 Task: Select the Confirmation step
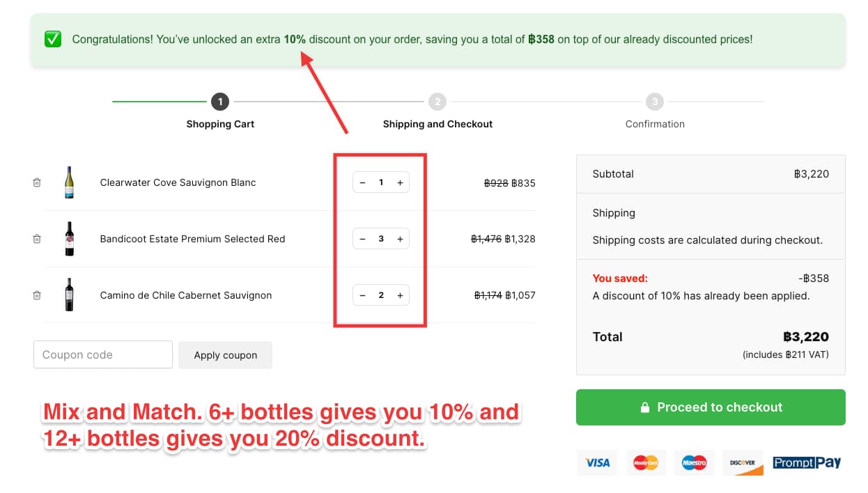point(655,102)
